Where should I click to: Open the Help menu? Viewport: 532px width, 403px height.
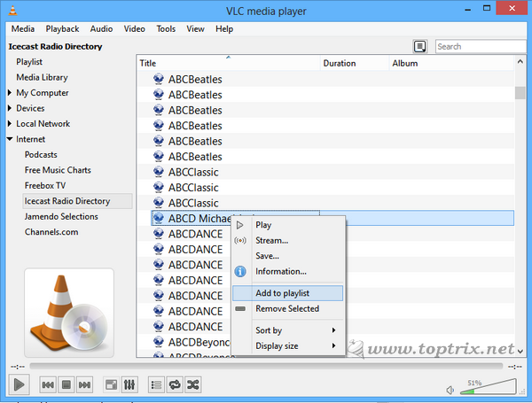pos(224,29)
